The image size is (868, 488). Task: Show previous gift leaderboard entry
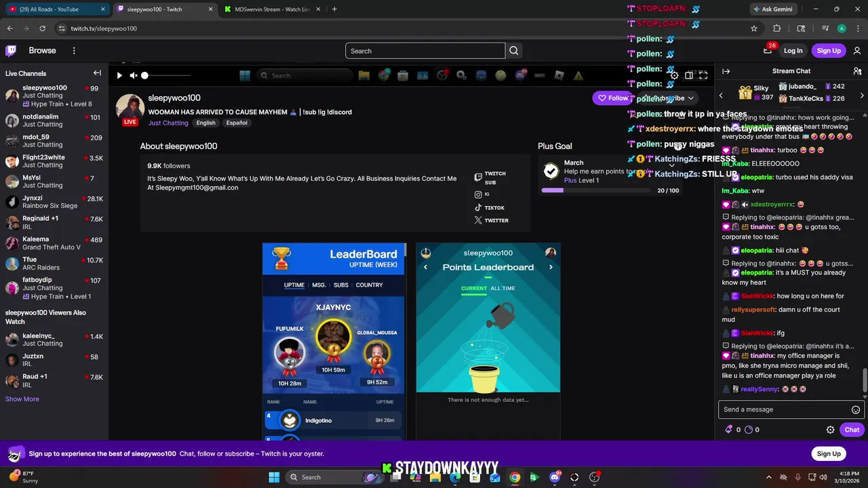tap(721, 96)
